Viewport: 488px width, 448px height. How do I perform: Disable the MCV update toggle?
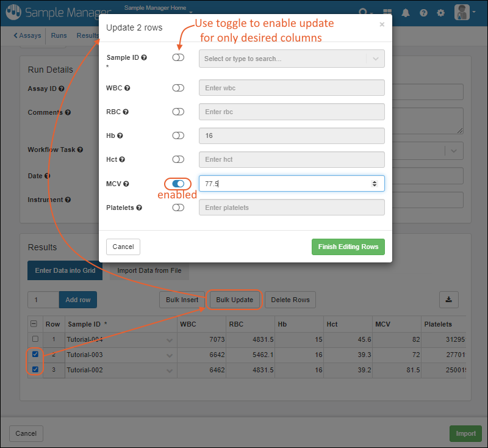click(x=178, y=184)
